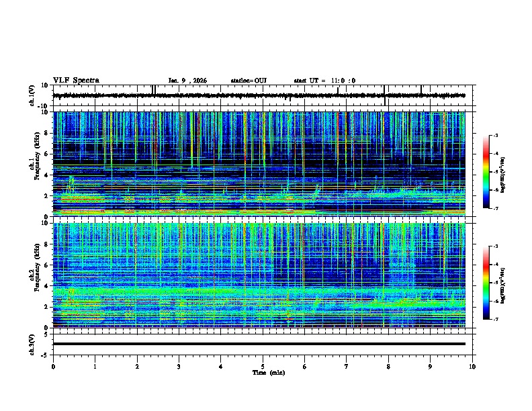Click the "ch.3(V)" axis label
Screen dimensions: 532x411
[x=32, y=345]
